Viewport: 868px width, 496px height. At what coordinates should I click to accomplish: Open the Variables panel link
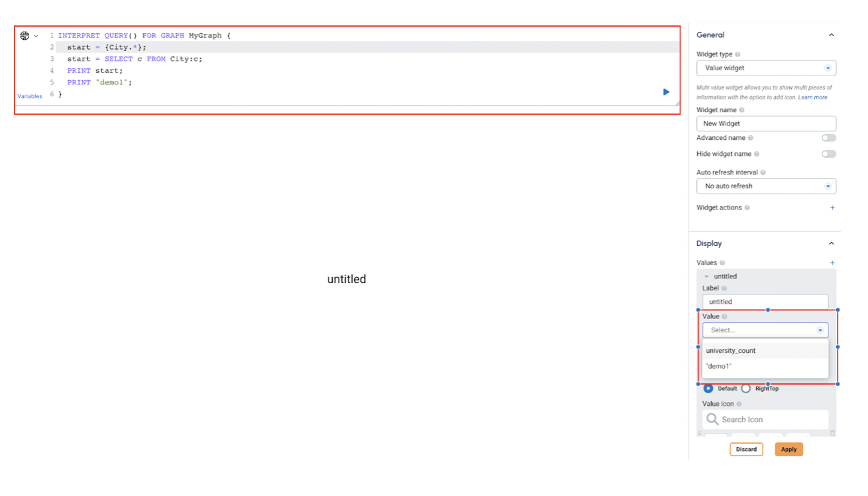tap(29, 96)
